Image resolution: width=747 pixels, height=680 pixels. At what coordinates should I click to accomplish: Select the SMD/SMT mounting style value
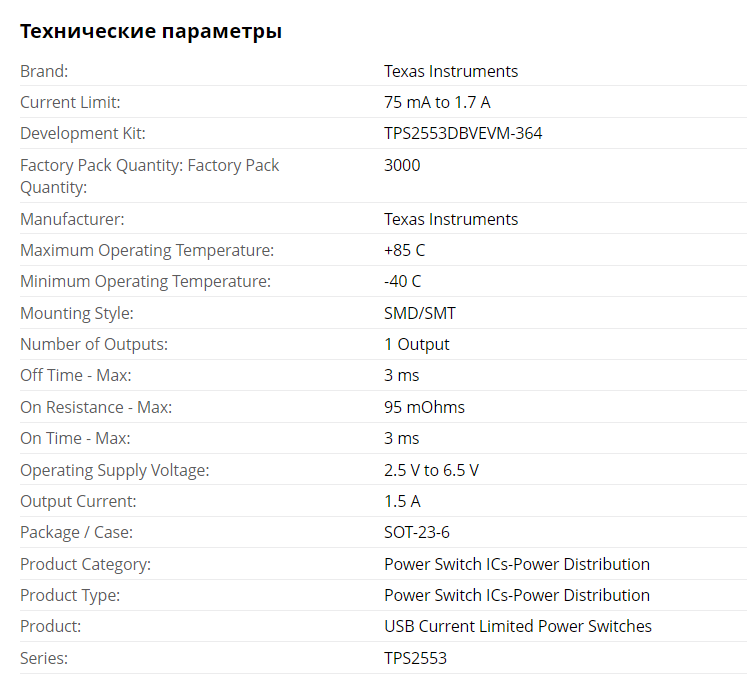tap(420, 313)
